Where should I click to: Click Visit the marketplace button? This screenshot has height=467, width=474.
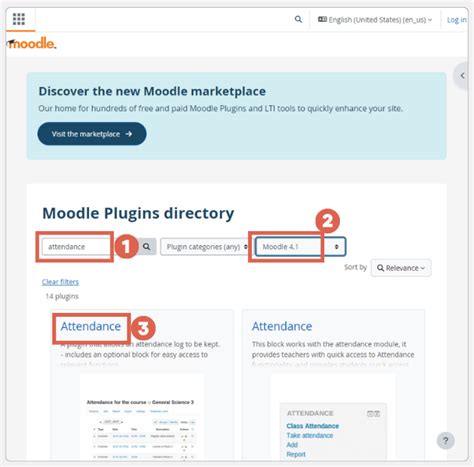(92, 134)
